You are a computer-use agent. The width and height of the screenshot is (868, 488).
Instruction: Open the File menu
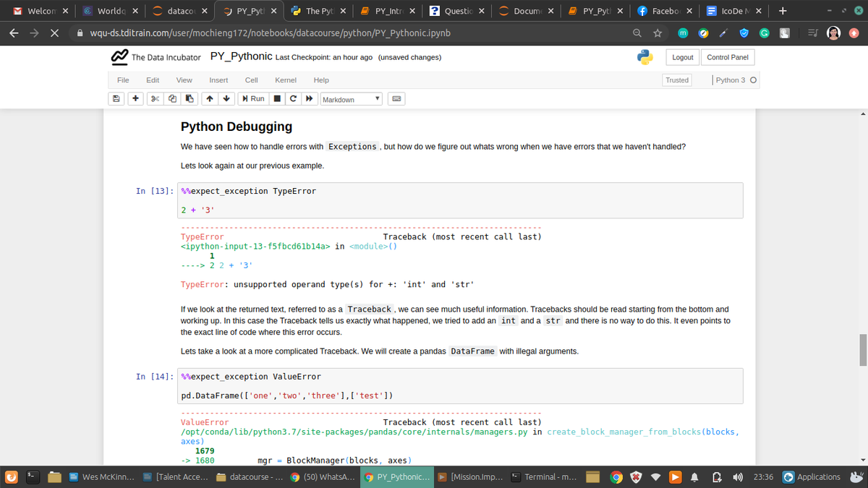[x=123, y=80]
